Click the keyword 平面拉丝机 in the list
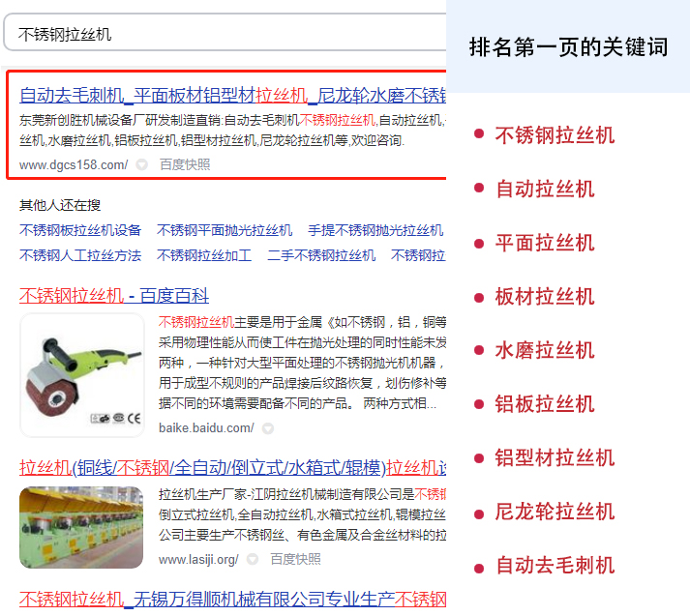Image resolution: width=690 pixels, height=616 pixels. click(x=545, y=243)
